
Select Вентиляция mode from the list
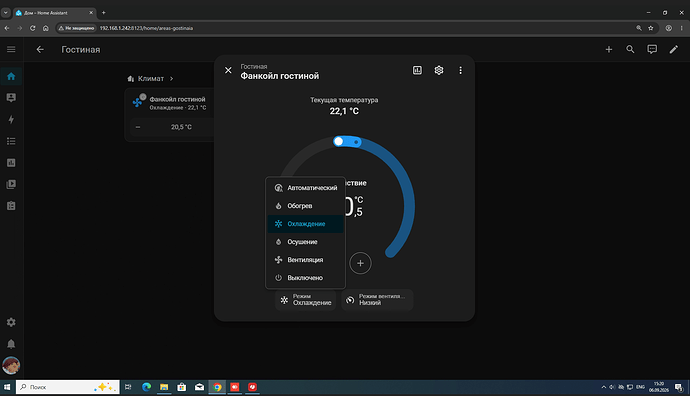[x=305, y=260]
